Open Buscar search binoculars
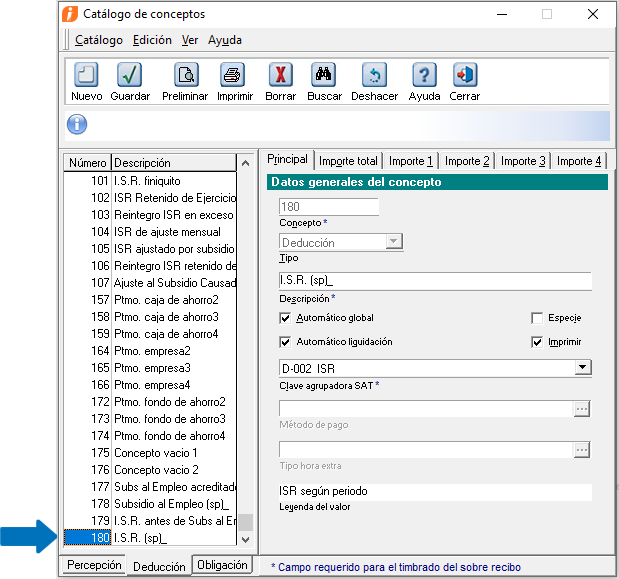This screenshot has width=619, height=579. pos(324,76)
